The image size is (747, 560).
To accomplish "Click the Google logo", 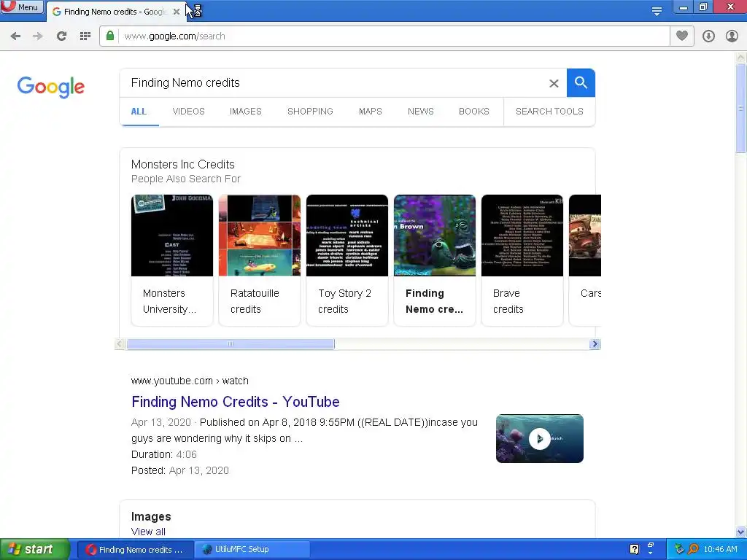I will pos(51,87).
